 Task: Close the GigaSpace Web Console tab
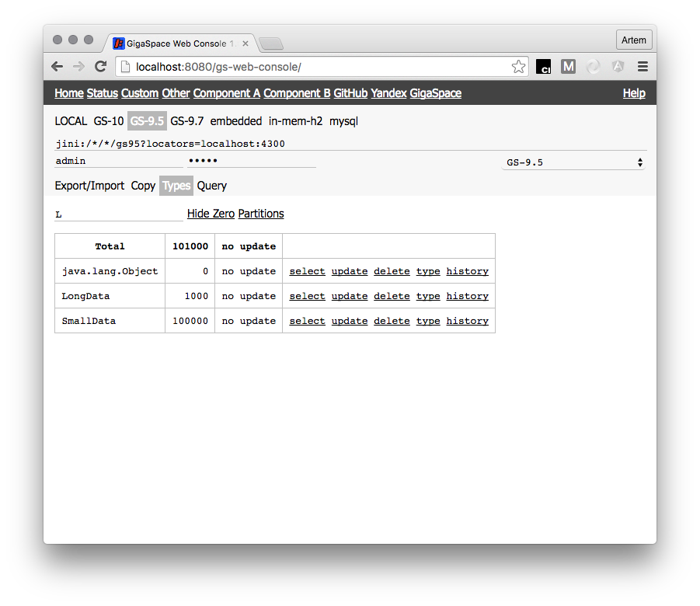[245, 44]
